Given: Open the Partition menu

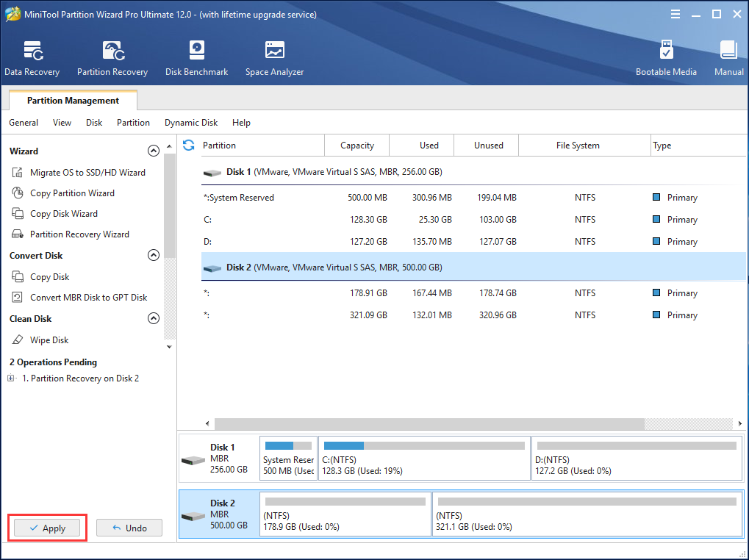Looking at the screenshot, I should tap(133, 123).
